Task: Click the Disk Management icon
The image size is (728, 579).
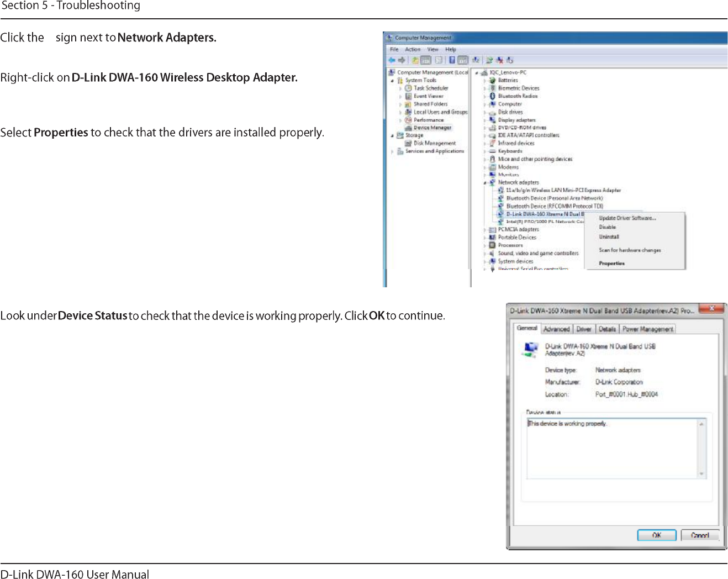Action: point(408,143)
